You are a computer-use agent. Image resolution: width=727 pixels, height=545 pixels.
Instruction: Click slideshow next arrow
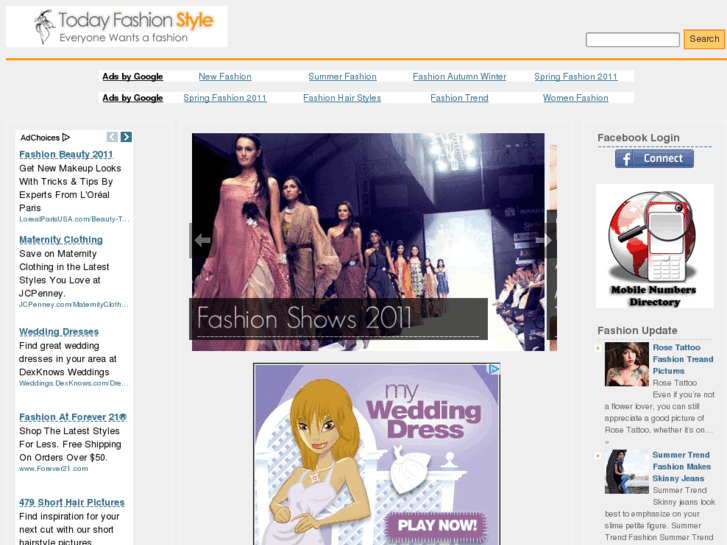pos(545,240)
